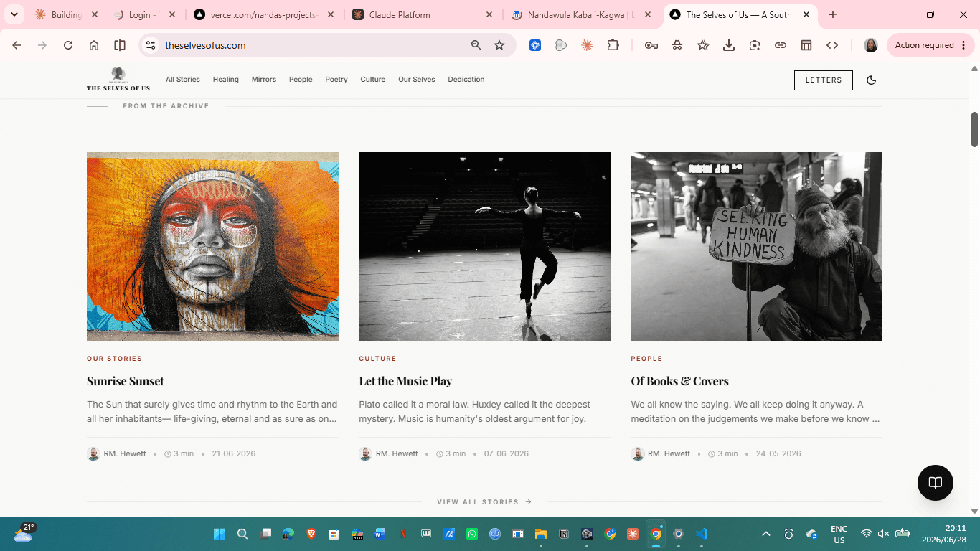Open the Poetry menu item
Image resolution: width=980 pixels, height=551 pixels.
(x=336, y=80)
